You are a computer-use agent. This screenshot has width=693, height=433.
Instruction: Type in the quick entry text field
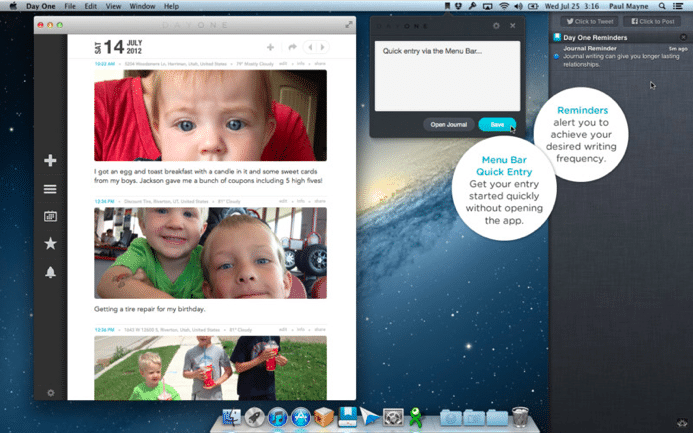point(447,75)
